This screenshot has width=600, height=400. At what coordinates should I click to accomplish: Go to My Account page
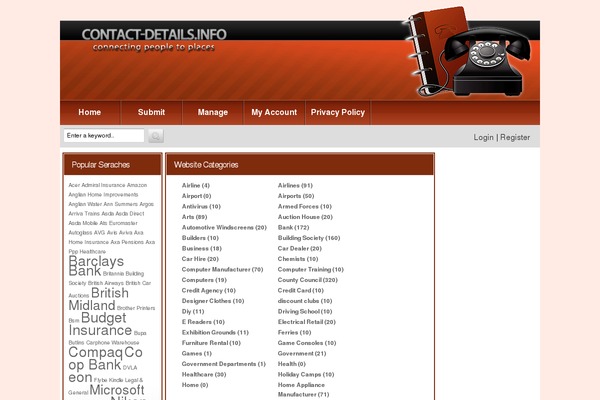coord(274,112)
